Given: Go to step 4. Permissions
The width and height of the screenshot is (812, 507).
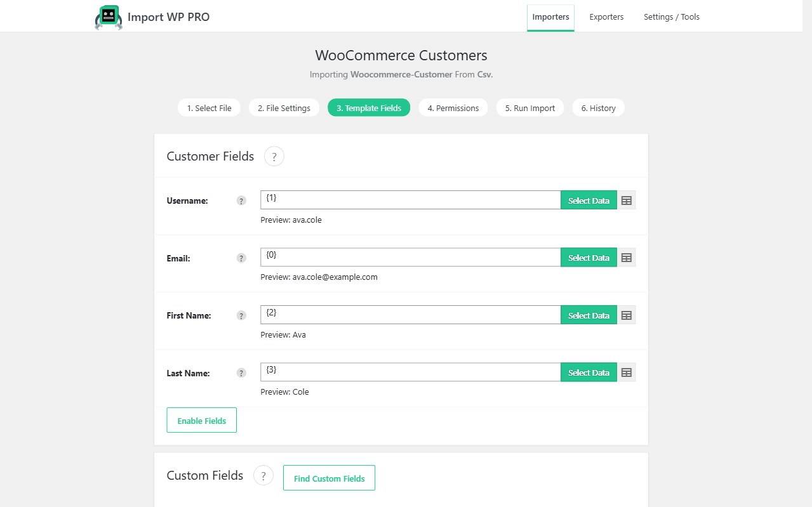Looking at the screenshot, I should pyautogui.click(x=453, y=108).
